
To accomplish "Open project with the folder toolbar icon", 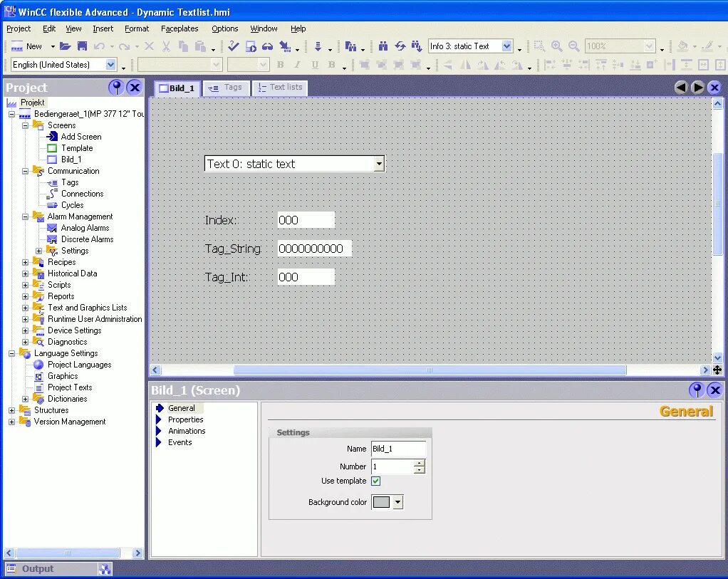I will pyautogui.click(x=65, y=46).
